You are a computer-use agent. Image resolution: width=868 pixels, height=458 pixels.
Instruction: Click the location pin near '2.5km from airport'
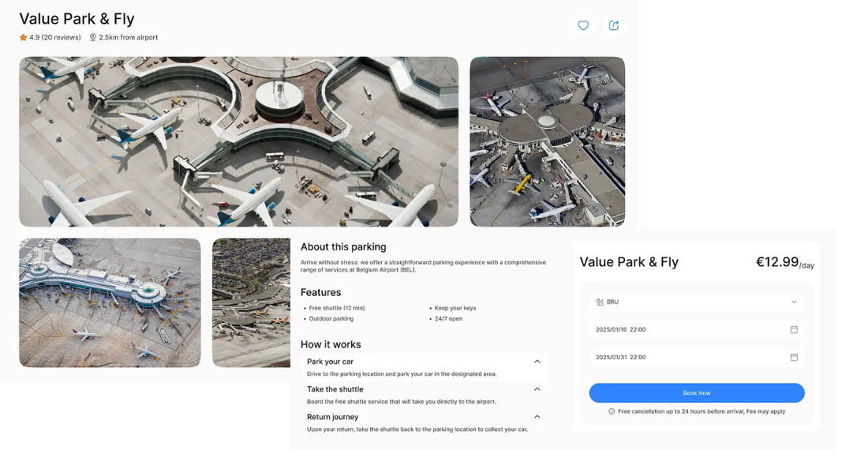[93, 36]
